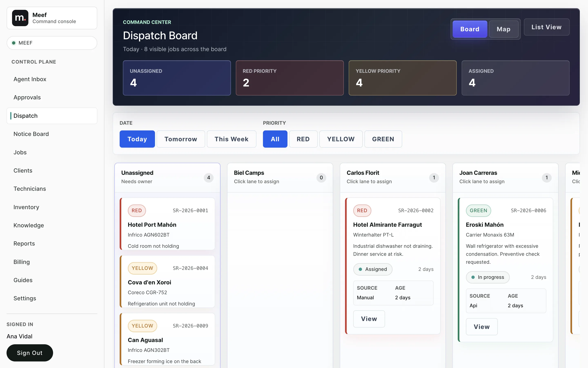The image size is (588, 368).
Task: Click the Carlos Florit count badge
Action: point(434,178)
